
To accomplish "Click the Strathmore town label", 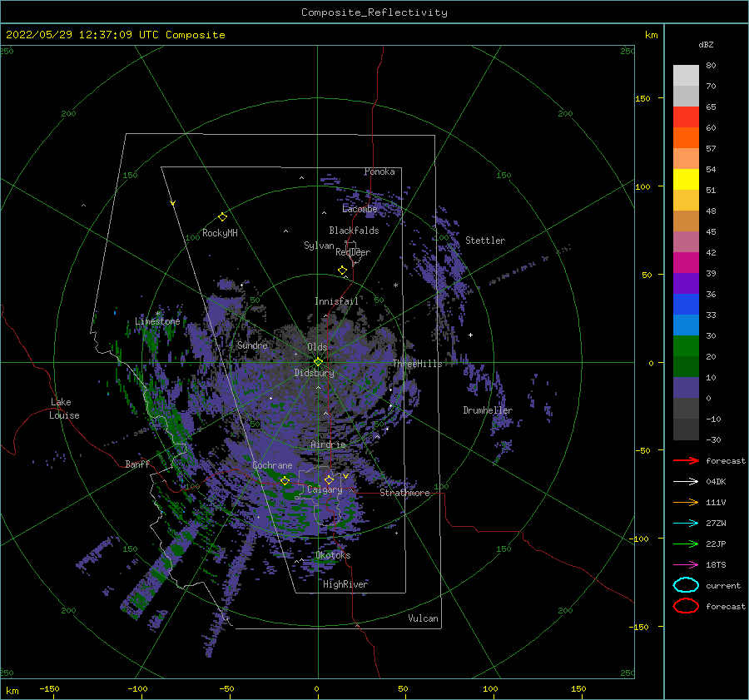I will [404, 493].
